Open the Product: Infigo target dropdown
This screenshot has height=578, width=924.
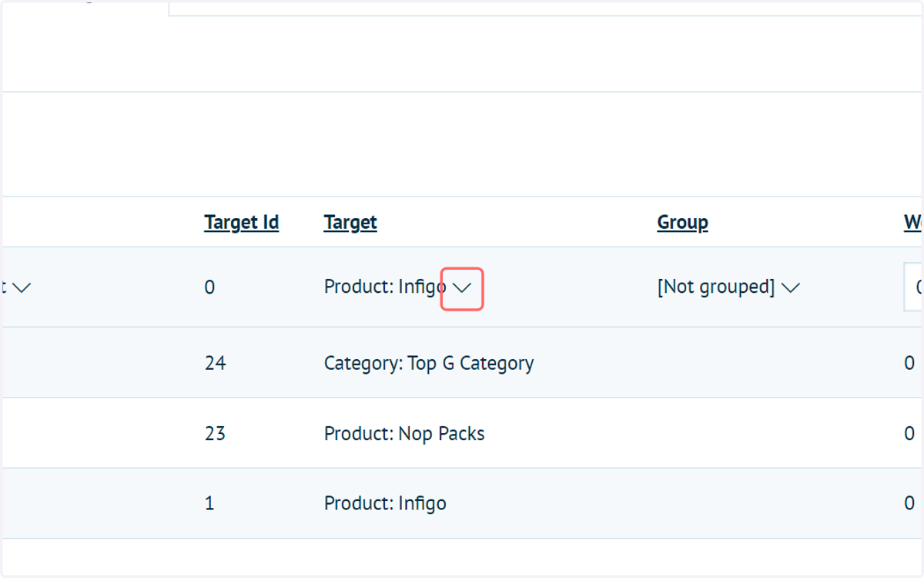[x=462, y=288]
